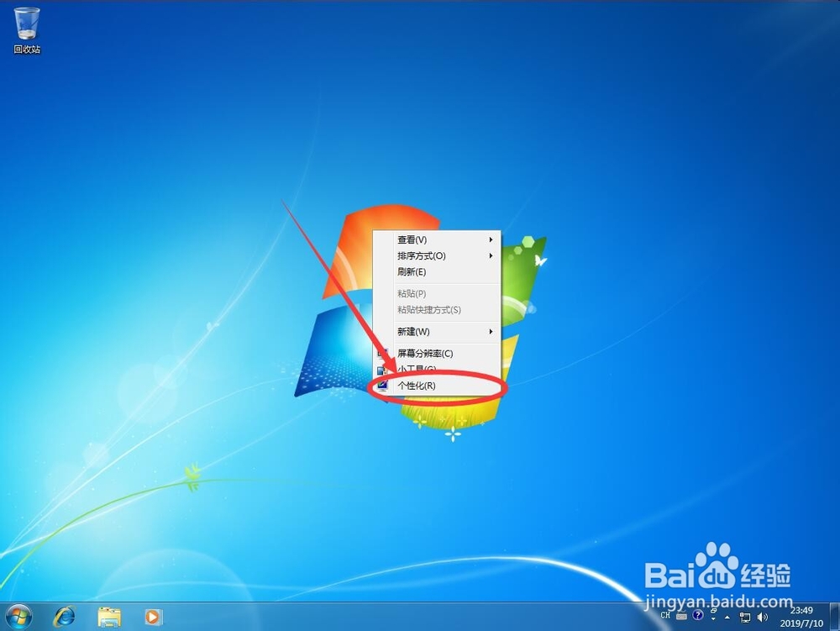Click the icon beside 个性化(R)
The width and height of the screenshot is (840, 631).
382,386
